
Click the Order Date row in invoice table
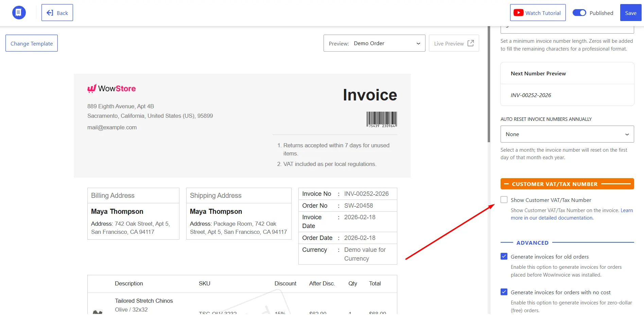coord(348,238)
